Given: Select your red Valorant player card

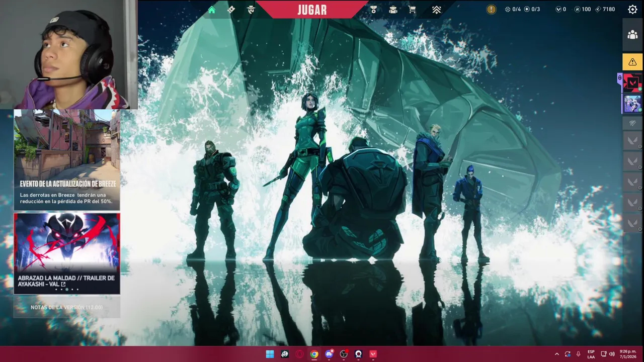Looking at the screenshot, I should tap(632, 83).
